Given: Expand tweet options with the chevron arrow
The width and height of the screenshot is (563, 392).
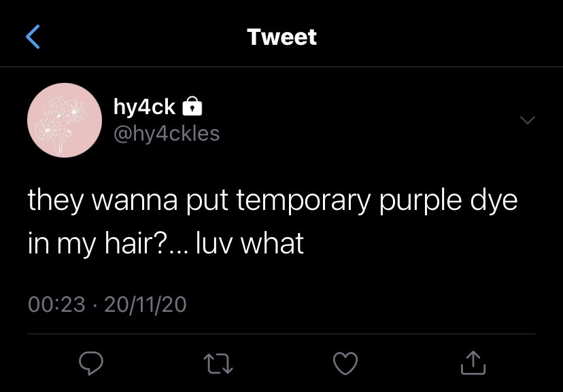Looking at the screenshot, I should (x=528, y=120).
